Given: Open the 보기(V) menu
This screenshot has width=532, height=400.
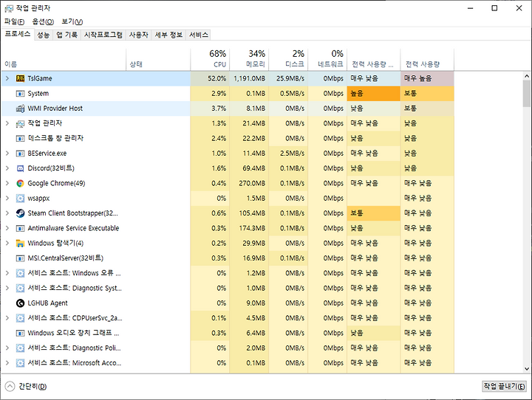Looking at the screenshot, I should coord(72,21).
